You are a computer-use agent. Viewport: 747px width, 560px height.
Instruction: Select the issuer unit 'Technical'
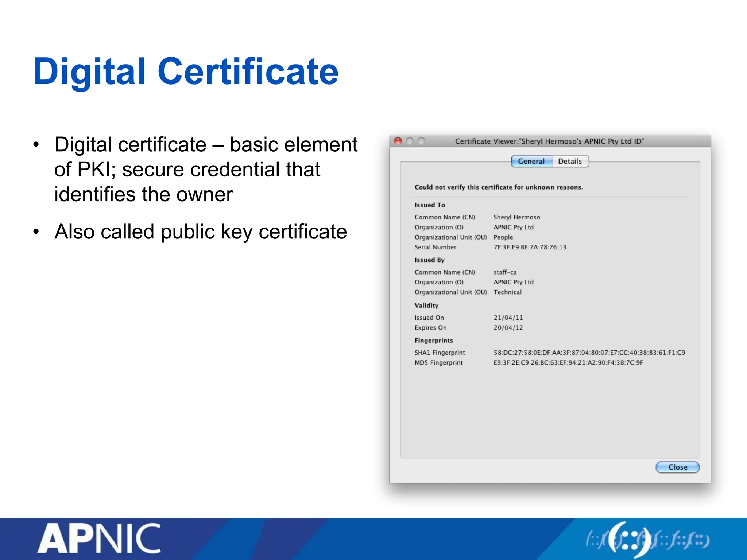click(507, 292)
